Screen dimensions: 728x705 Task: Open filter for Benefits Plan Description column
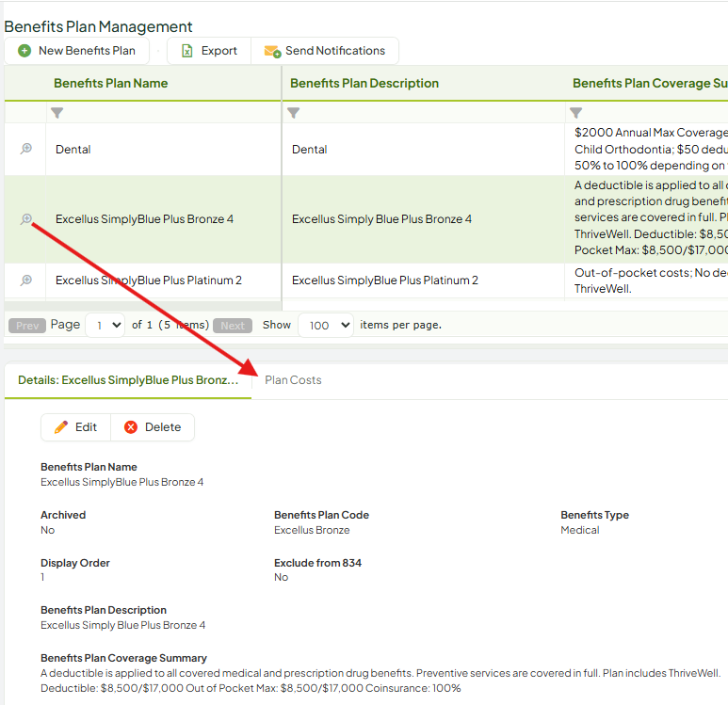coord(294,113)
